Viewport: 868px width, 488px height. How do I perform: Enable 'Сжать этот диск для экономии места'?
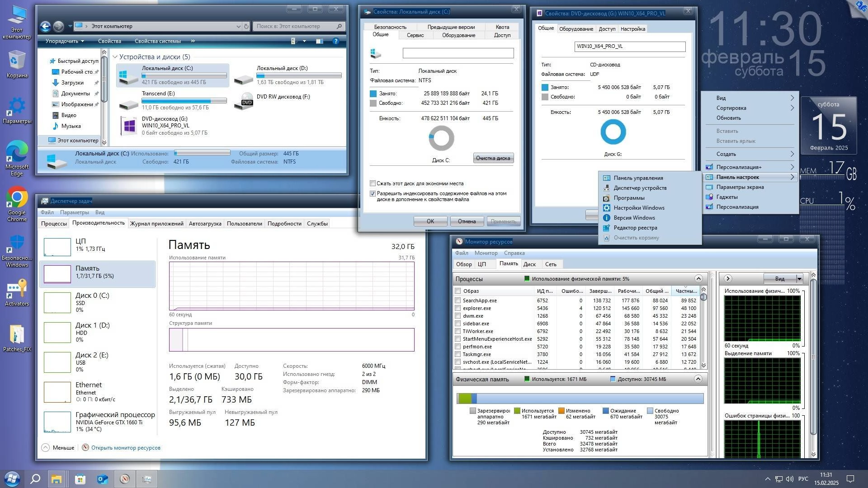coord(373,183)
